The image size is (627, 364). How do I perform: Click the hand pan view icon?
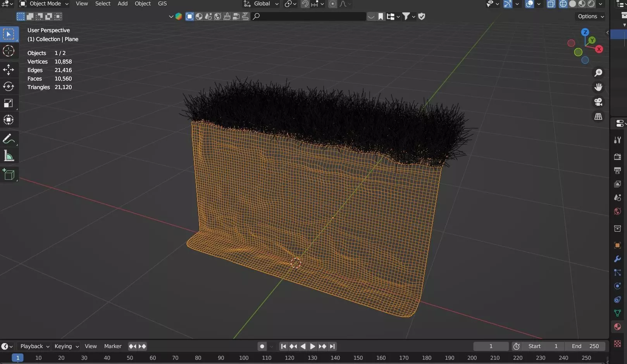[x=598, y=87]
